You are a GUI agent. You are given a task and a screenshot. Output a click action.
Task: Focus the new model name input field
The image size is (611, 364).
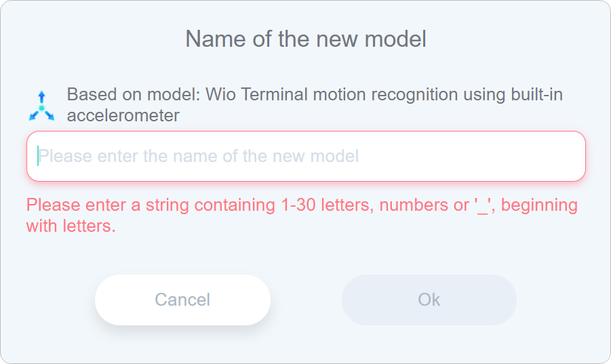click(305, 156)
